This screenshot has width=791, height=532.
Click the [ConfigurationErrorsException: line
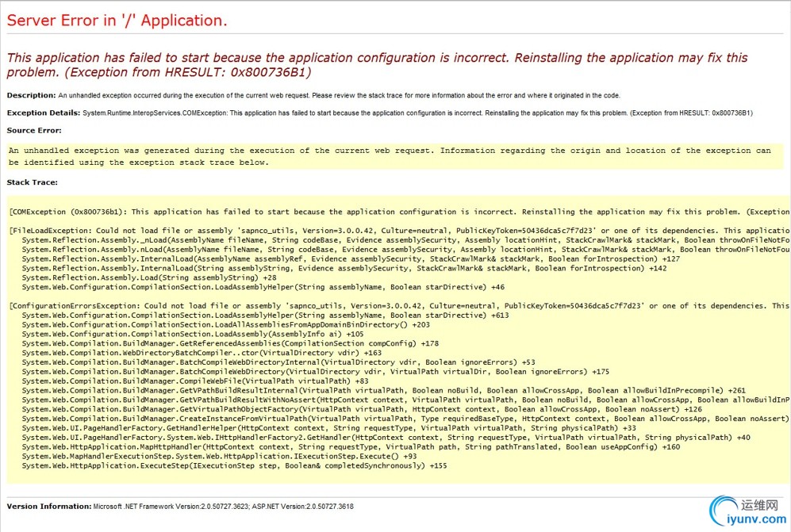click(400, 305)
